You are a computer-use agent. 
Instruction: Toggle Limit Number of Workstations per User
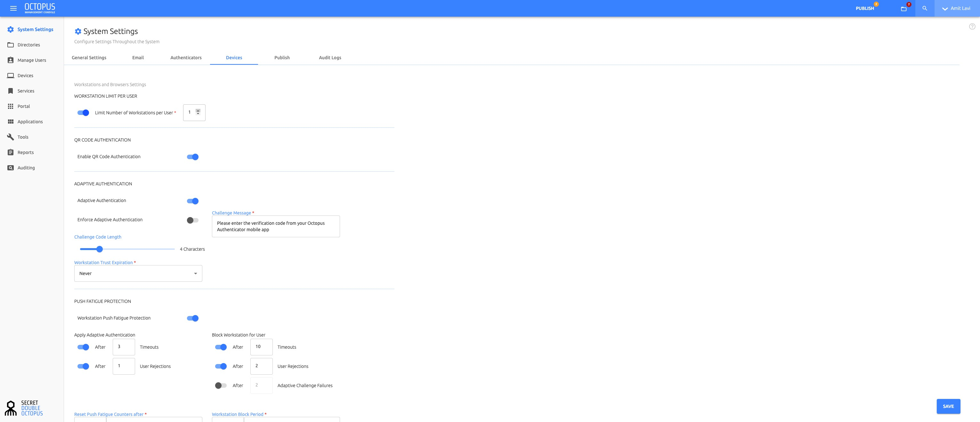[x=83, y=113]
